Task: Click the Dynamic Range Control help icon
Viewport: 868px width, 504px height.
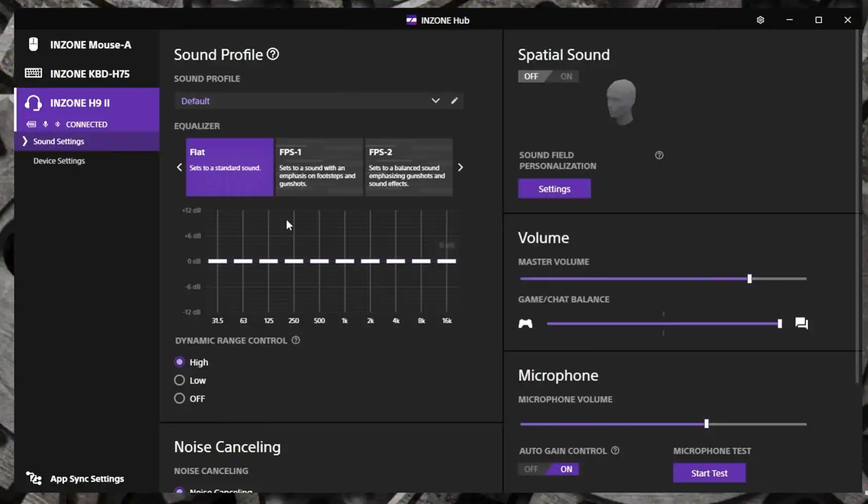Action: [x=296, y=340]
